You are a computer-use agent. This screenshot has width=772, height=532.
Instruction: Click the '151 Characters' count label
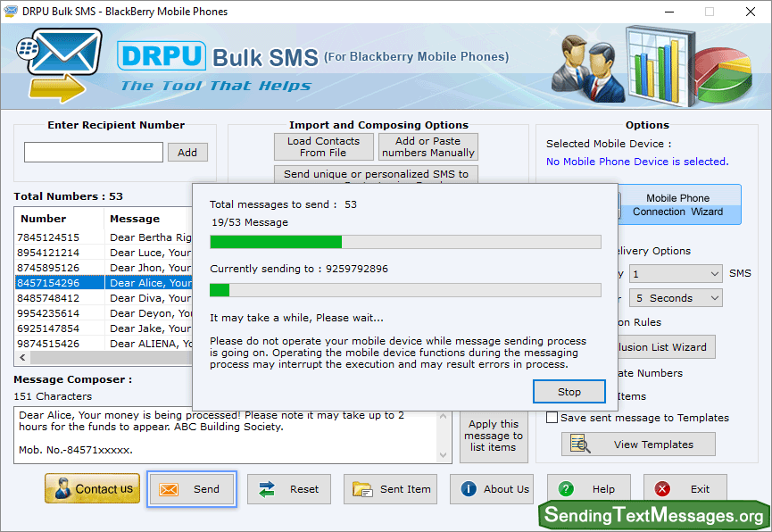pyautogui.click(x=53, y=396)
